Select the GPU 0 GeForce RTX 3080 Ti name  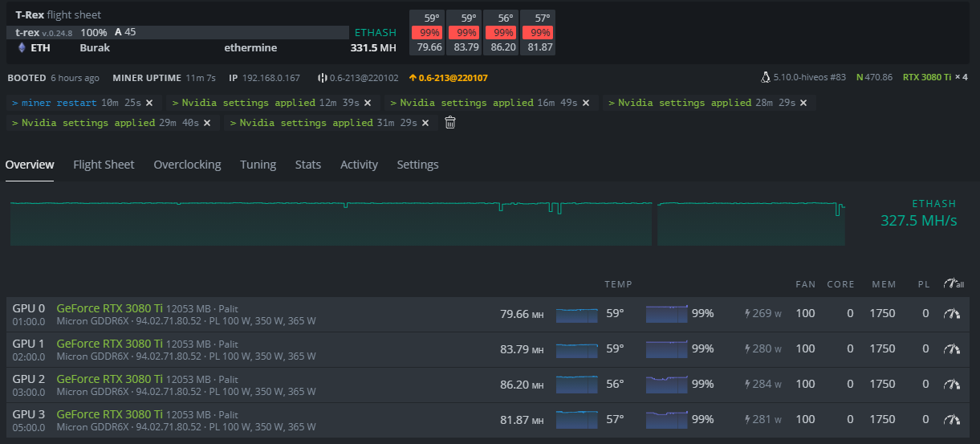pyautogui.click(x=110, y=308)
